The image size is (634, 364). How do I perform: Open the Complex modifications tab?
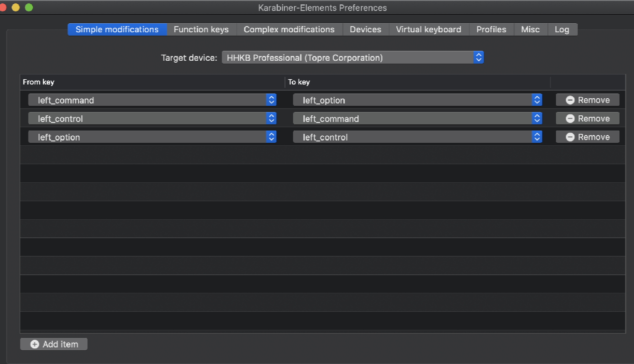point(289,29)
